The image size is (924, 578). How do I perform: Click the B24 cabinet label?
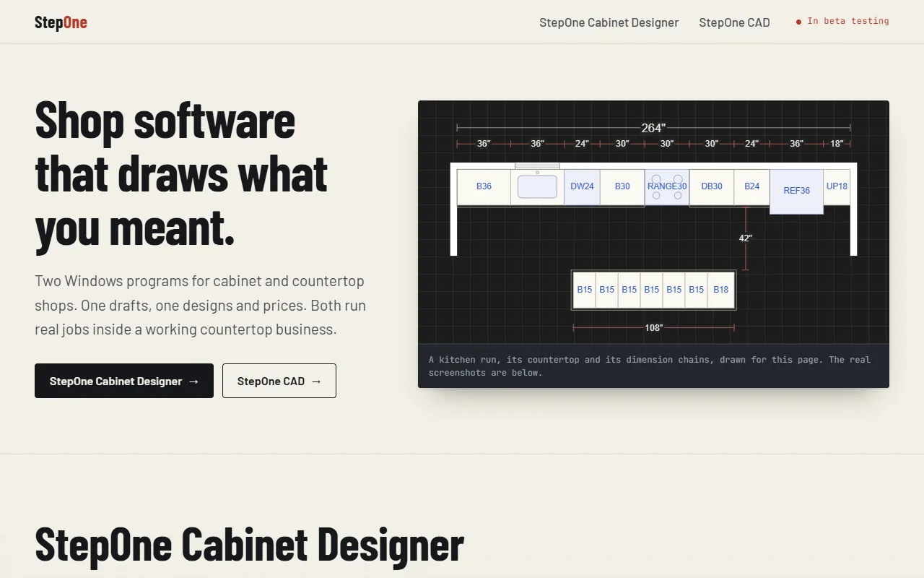pos(752,186)
